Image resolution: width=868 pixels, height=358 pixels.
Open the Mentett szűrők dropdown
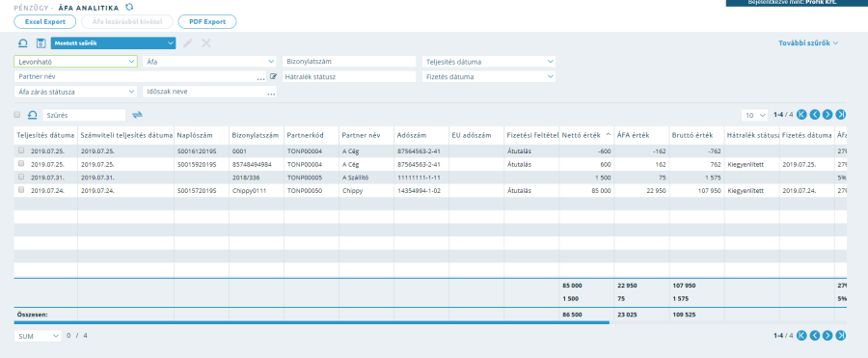tap(113, 43)
